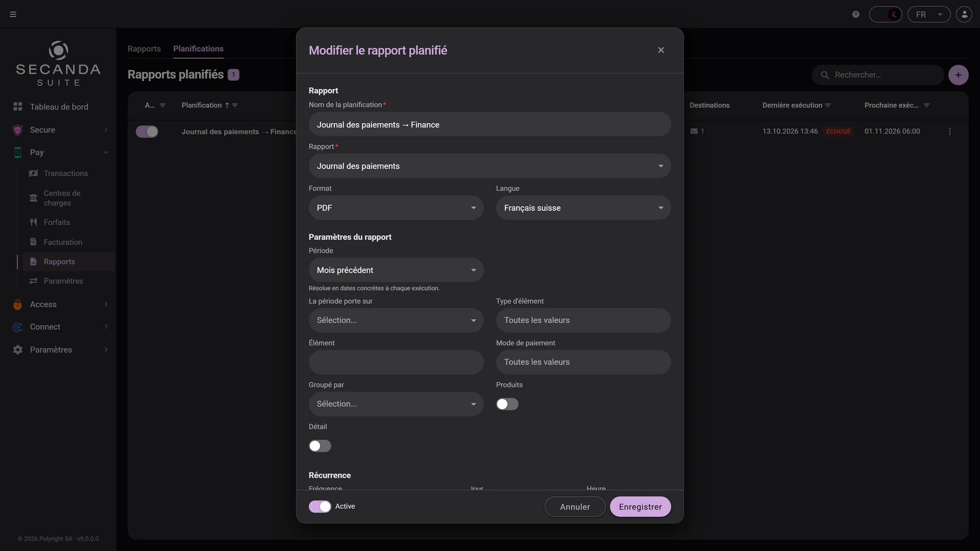The image size is (980, 551).
Task: Click the Destinations envelope icon
Action: click(x=694, y=131)
